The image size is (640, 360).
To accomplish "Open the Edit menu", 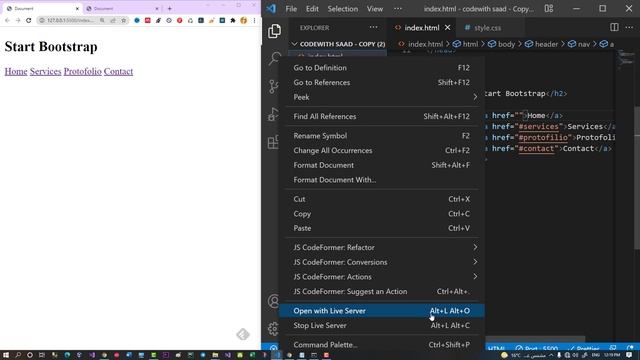I will 312,9.
